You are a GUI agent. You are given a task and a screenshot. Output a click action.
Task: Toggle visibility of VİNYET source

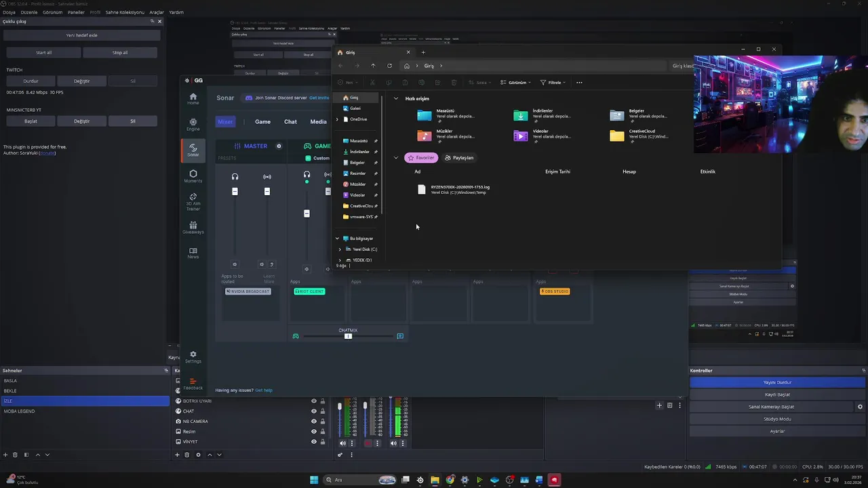tap(313, 442)
